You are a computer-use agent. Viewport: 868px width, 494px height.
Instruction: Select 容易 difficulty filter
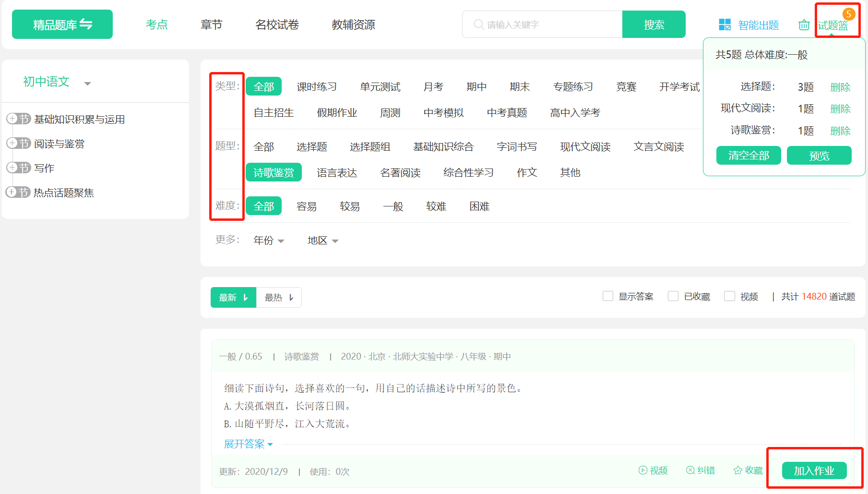click(x=306, y=206)
